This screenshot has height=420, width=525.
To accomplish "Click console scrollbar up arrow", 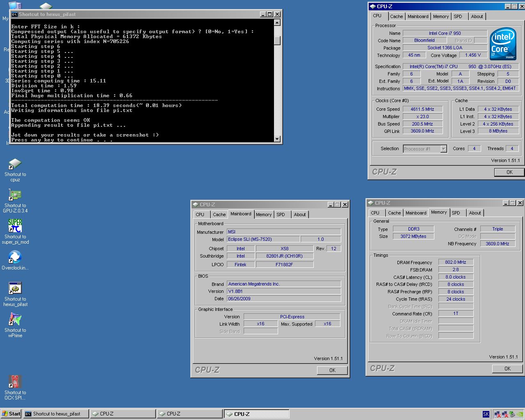I will click(x=277, y=23).
